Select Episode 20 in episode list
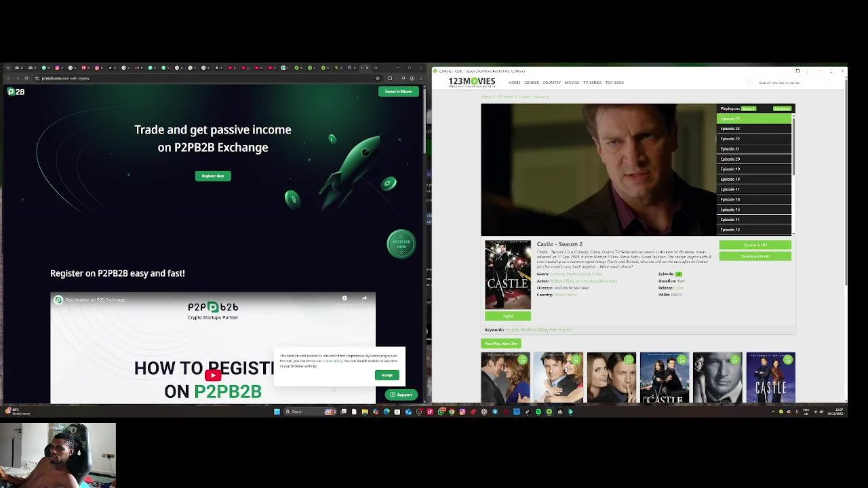This screenshot has width=868, height=488. click(754, 159)
